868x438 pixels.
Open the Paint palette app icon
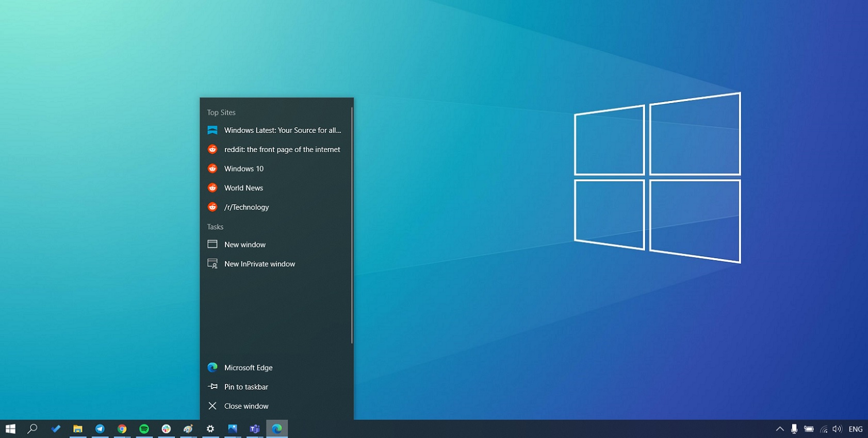coord(188,429)
